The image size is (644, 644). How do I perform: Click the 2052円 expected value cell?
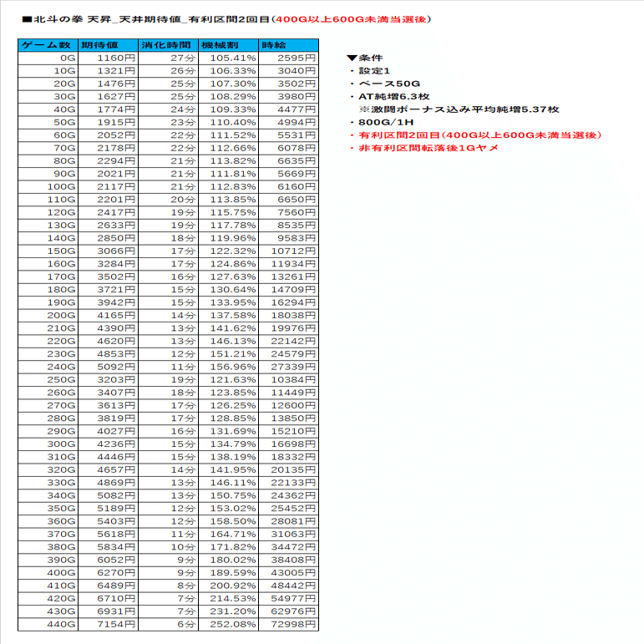[108, 135]
